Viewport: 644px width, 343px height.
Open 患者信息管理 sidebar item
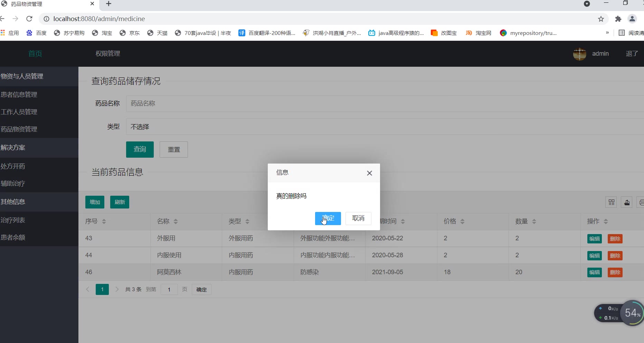[x=39, y=95]
